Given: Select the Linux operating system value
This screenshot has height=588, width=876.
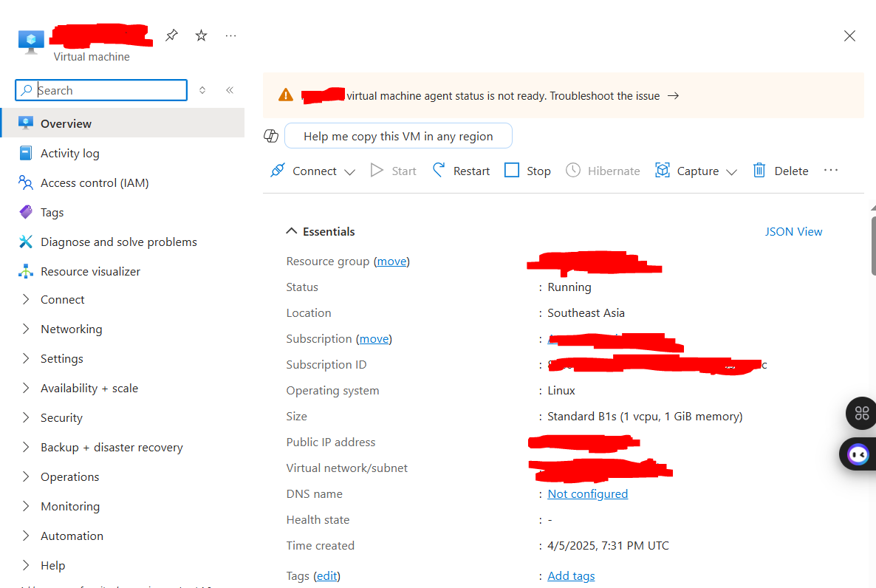Looking at the screenshot, I should (561, 391).
